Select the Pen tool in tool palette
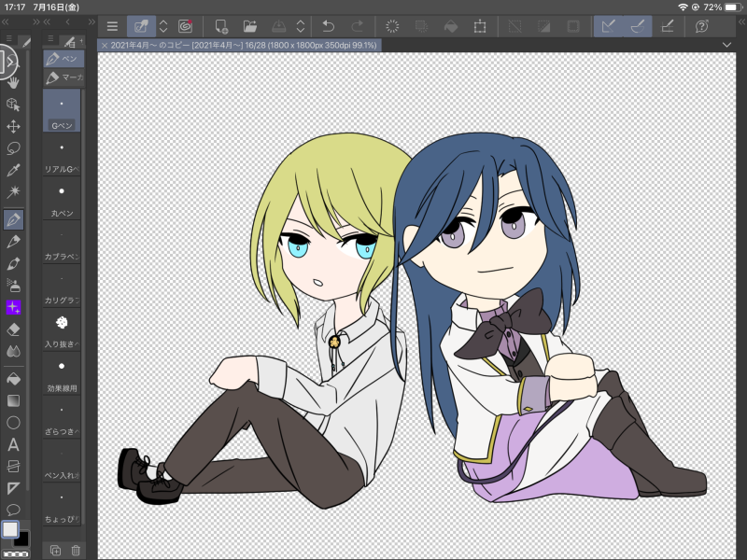The width and height of the screenshot is (747, 560). (13, 219)
